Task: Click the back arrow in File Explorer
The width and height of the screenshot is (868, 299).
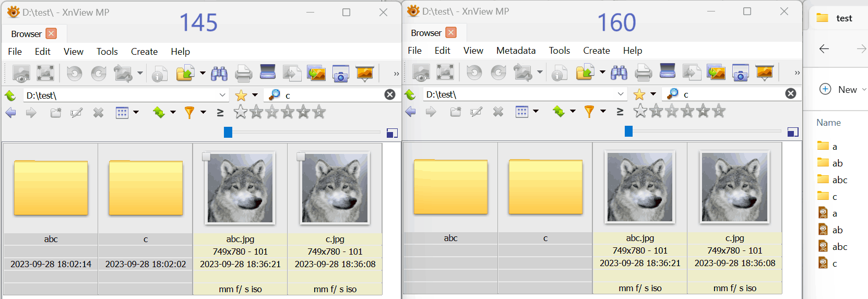Action: coord(824,49)
